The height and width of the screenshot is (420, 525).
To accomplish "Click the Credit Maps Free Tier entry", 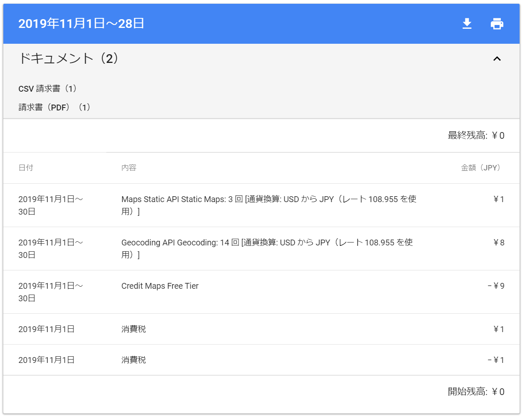I will coord(160,286).
